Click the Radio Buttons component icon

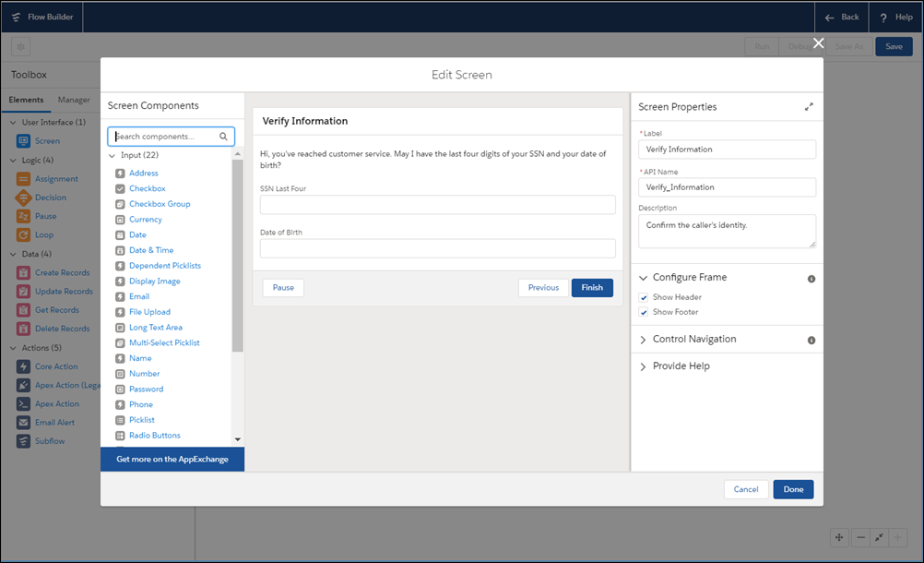pyautogui.click(x=120, y=436)
